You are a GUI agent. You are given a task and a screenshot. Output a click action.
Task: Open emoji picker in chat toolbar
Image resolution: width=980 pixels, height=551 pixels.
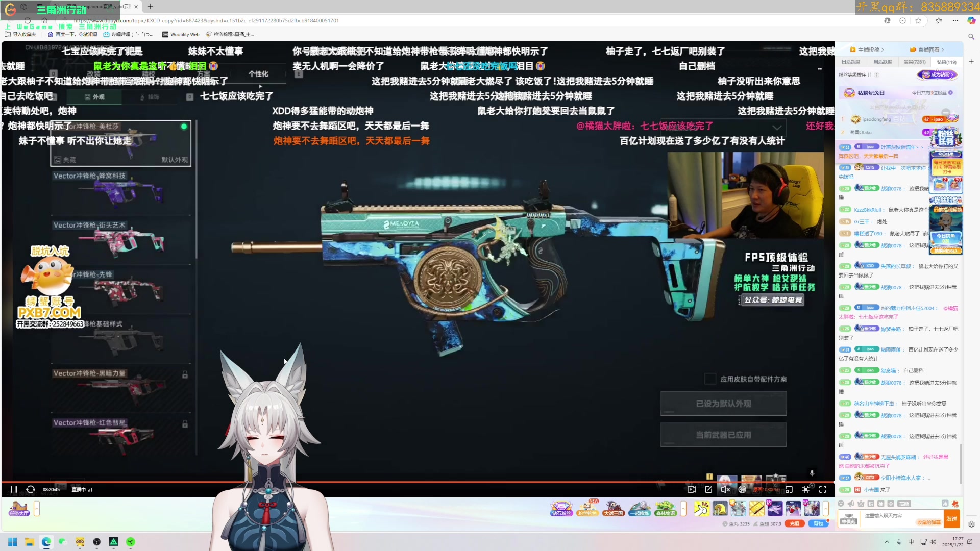click(841, 504)
